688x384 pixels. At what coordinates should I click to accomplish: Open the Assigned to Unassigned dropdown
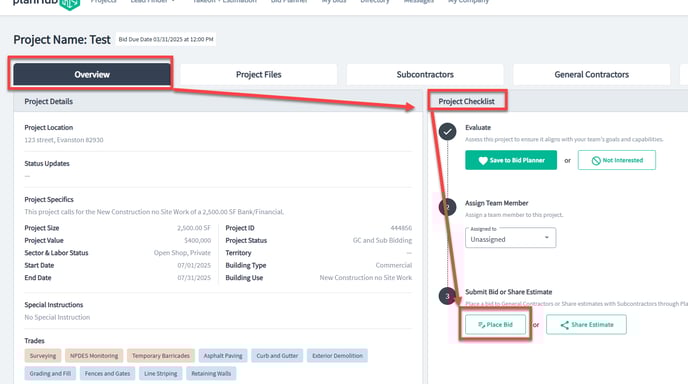pyautogui.click(x=511, y=238)
